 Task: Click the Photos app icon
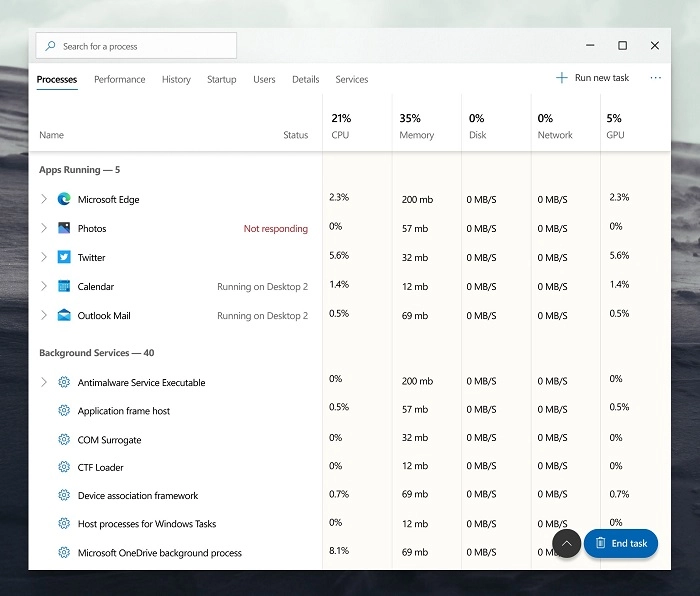[64, 228]
